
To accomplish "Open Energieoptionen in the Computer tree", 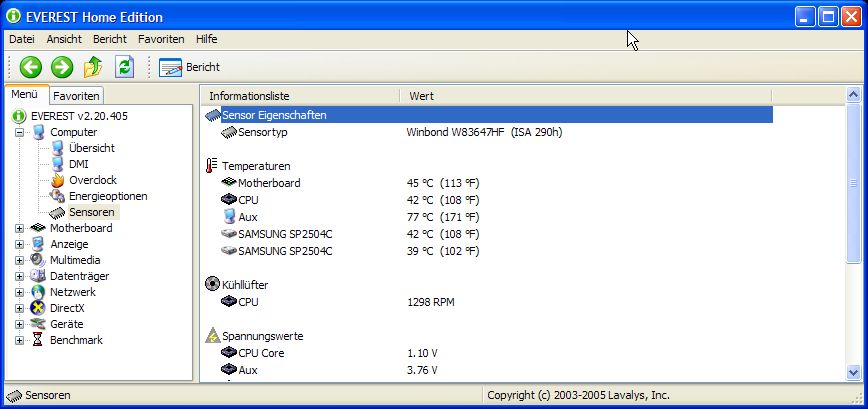I will click(107, 196).
